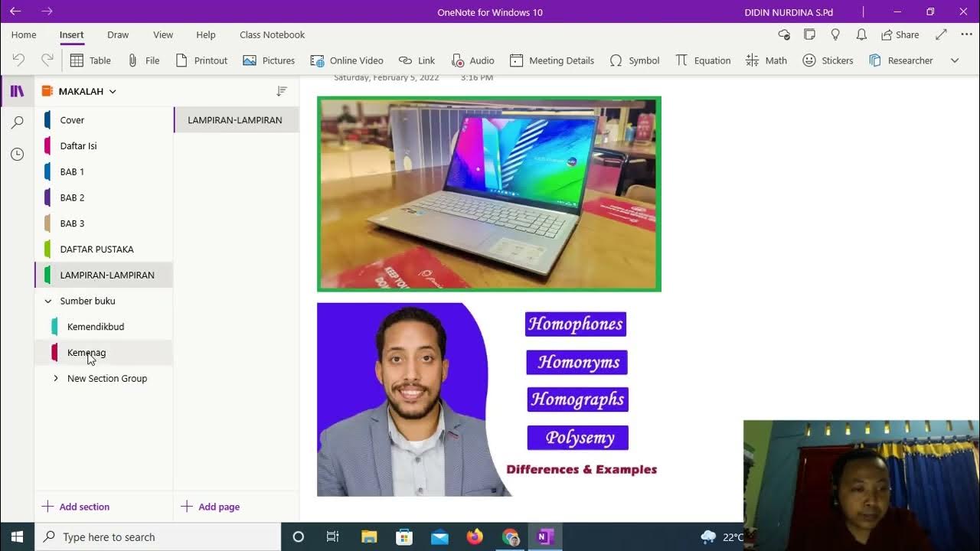This screenshot has width=980, height=551.
Task: Open recent notes clock icon
Action: [17, 155]
